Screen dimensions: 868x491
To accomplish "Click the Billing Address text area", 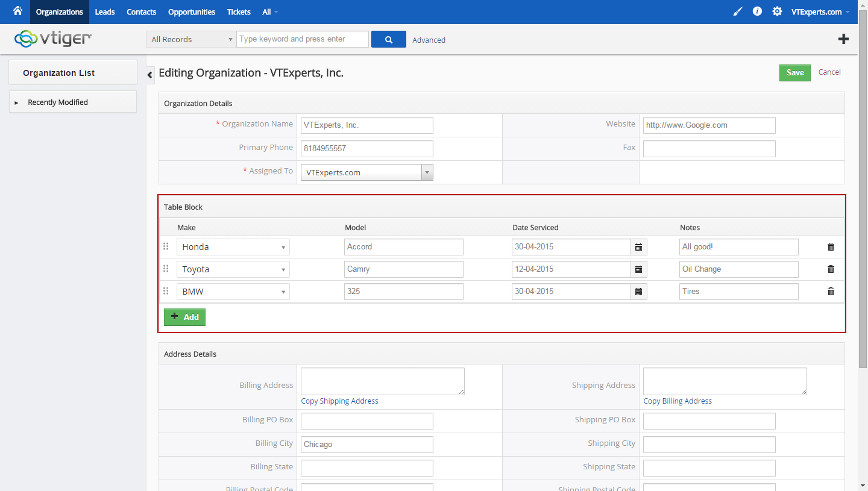I will coord(383,381).
